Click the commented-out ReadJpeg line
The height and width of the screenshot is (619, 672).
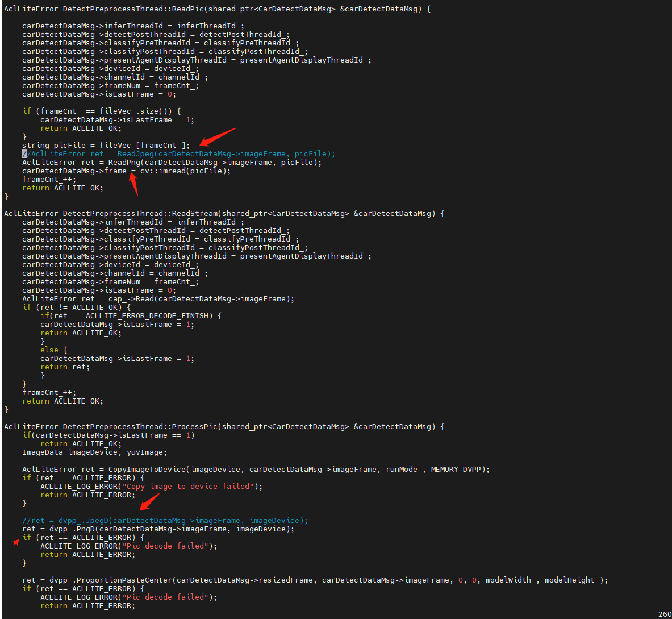pyautogui.click(x=182, y=154)
